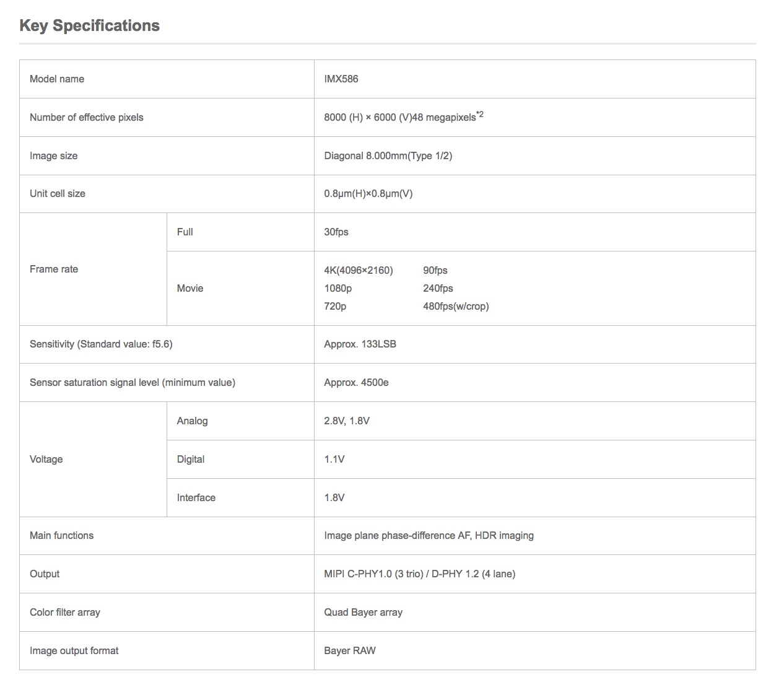Click the Bayer RAW output format value
Image resolution: width=784 pixels, height=695 pixels.
(x=350, y=650)
